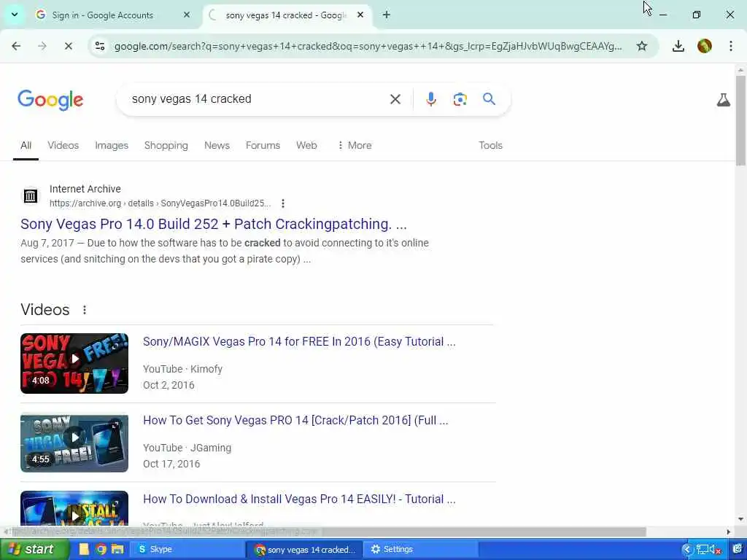Screen dimensions: 747x560
Task: Close the Sign in - Google Accounts tab
Action: click(x=187, y=15)
